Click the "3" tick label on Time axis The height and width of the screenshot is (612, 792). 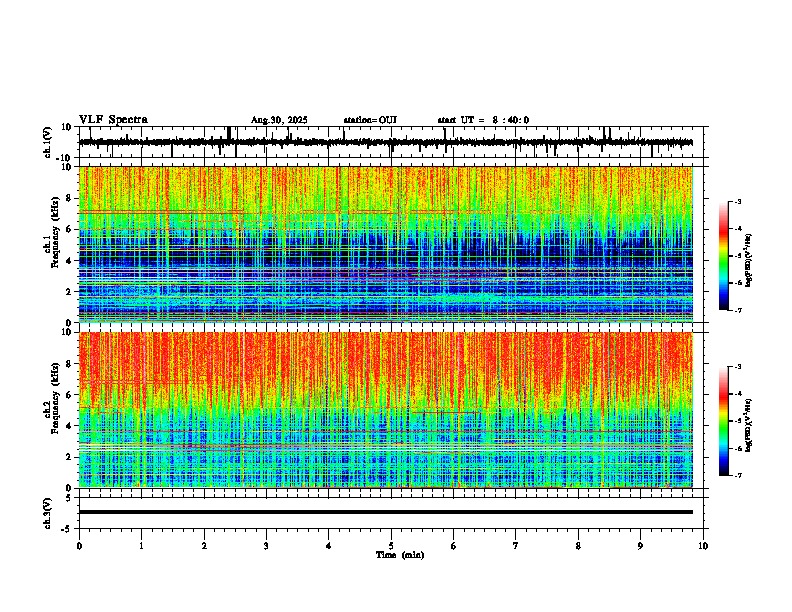click(x=266, y=546)
